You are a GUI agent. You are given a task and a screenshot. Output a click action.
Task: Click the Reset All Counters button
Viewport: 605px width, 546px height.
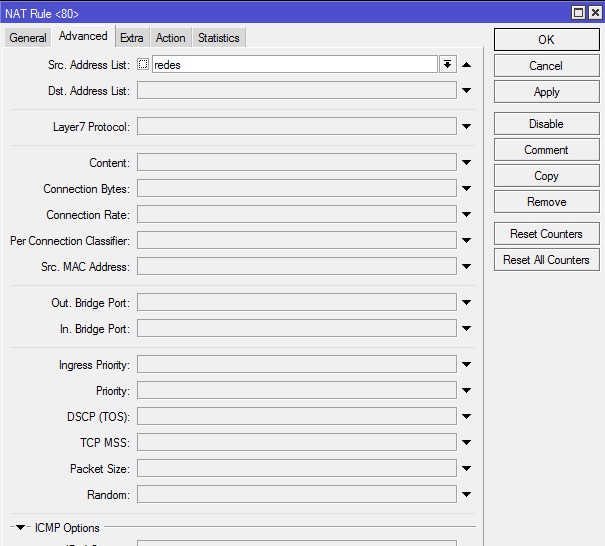pyautogui.click(x=546, y=260)
